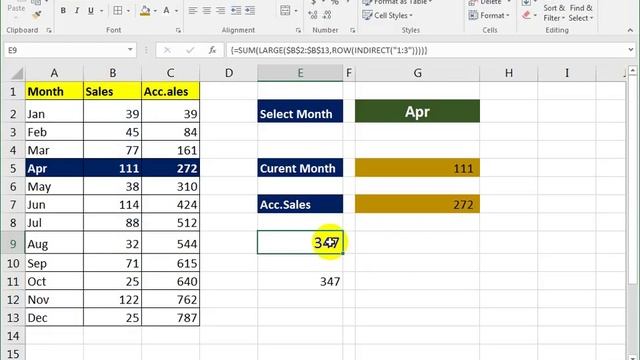Select column A header
Viewport: 640px width, 360px height.
click(x=54, y=73)
